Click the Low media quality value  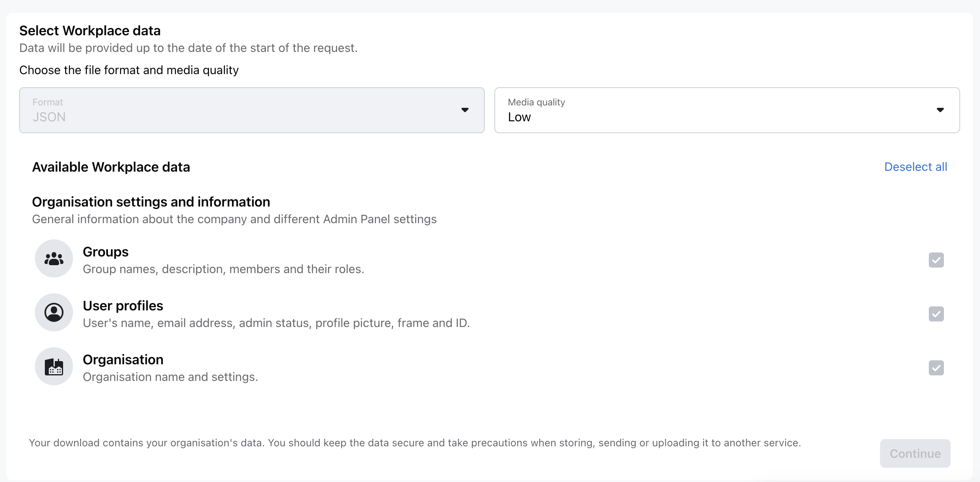click(x=519, y=117)
